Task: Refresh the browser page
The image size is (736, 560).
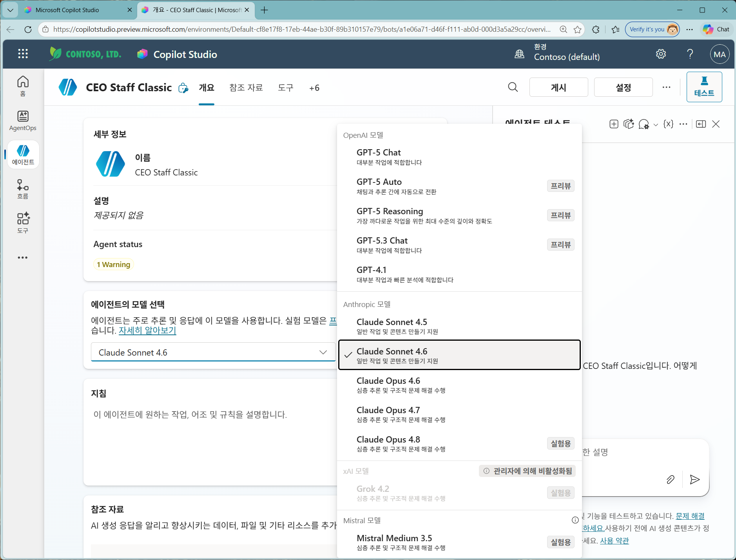Action: (28, 29)
